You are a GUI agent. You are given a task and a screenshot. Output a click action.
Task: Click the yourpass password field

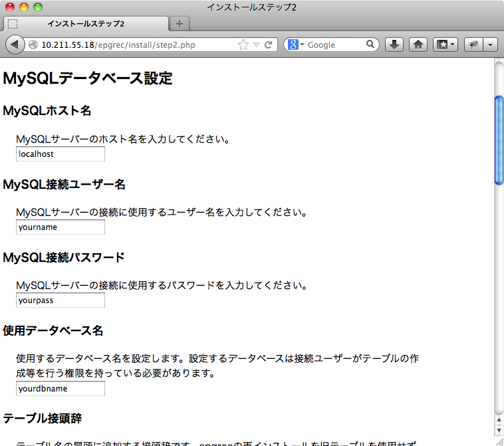[x=61, y=300]
